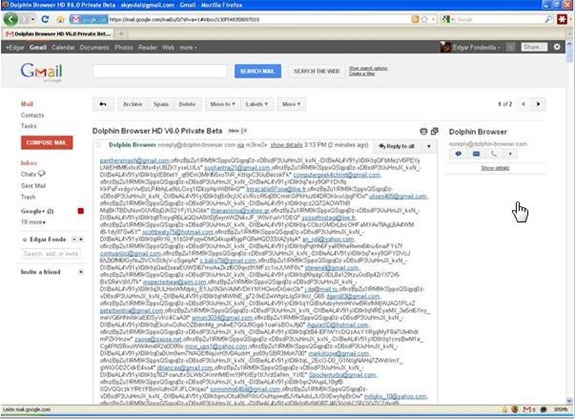Click the back-to-inbox arrow button
Image resolution: width=575 pixels, height=419 pixels.
[103, 104]
